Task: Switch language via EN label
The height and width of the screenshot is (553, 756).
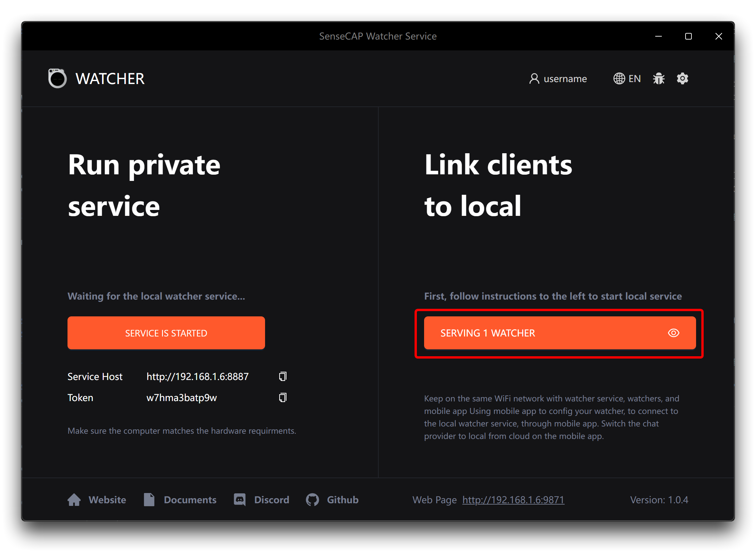Action: tap(634, 79)
